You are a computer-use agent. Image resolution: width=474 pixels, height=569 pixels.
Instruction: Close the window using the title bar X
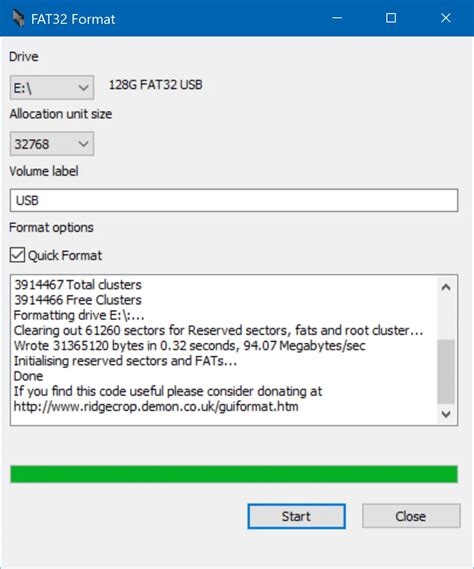[446, 18]
